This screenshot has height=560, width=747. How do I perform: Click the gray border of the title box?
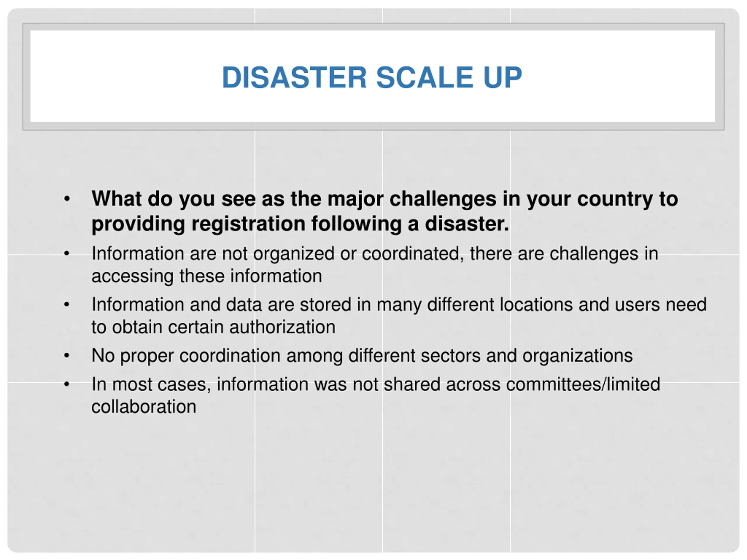pos(373,27)
